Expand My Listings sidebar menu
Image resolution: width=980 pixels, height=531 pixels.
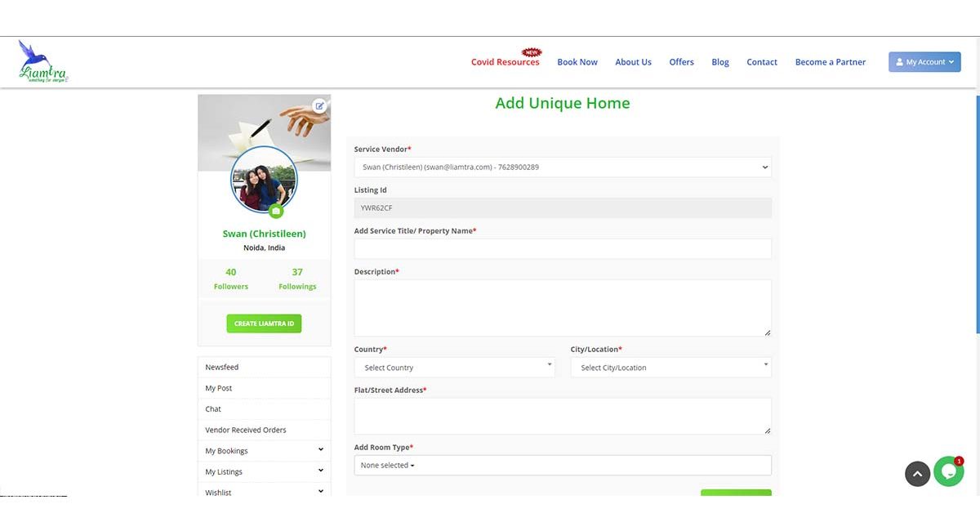[x=264, y=471]
